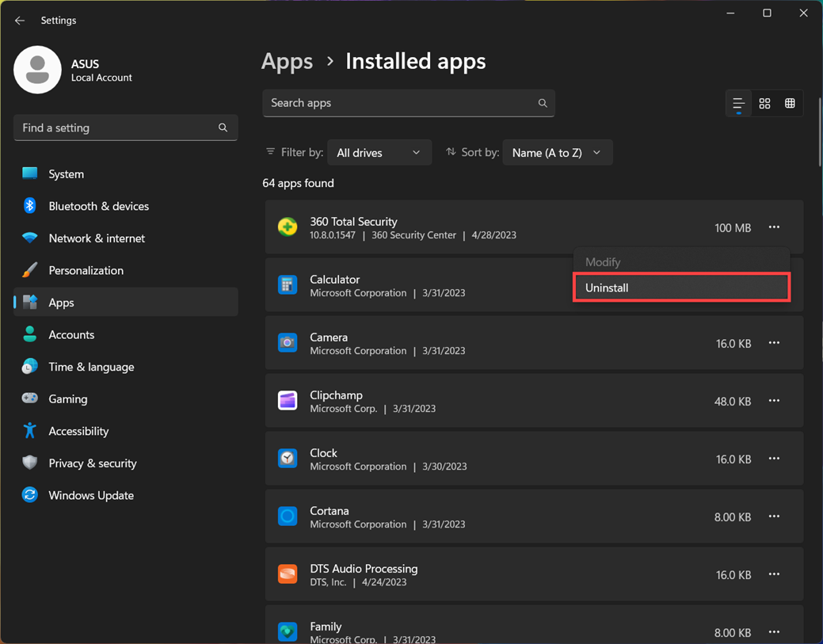Click the Camera app icon
Image resolution: width=823 pixels, height=644 pixels.
pyautogui.click(x=288, y=343)
